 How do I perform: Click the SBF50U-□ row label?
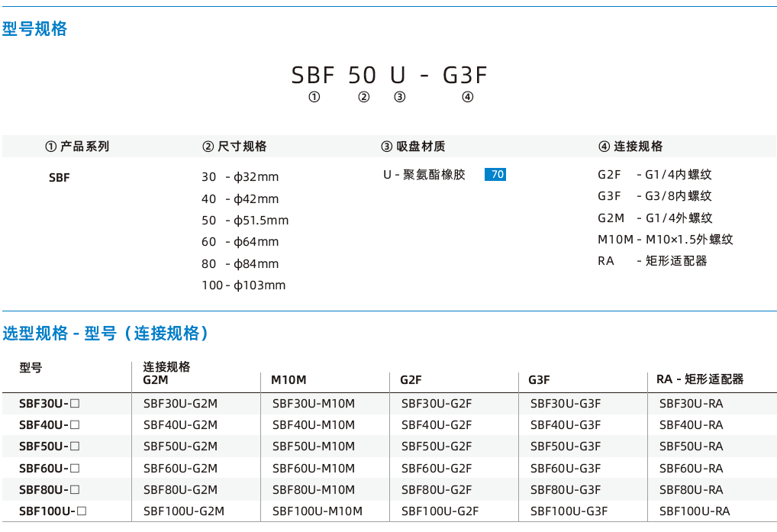point(49,447)
